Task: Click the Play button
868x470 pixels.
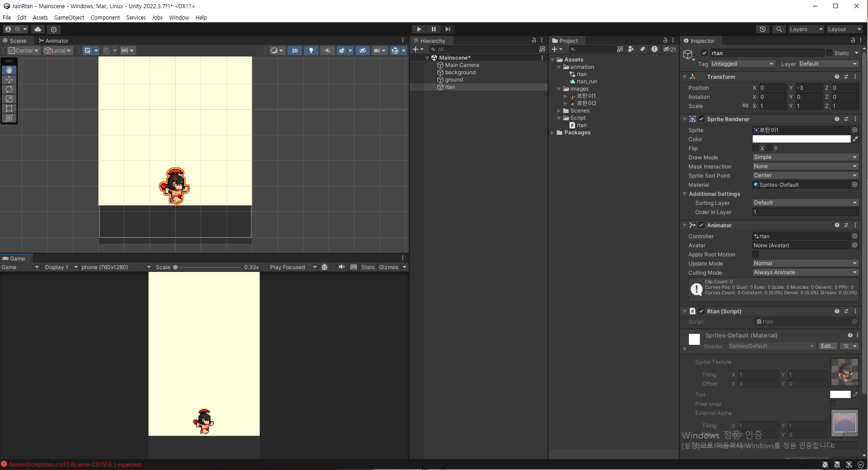Action: click(419, 29)
